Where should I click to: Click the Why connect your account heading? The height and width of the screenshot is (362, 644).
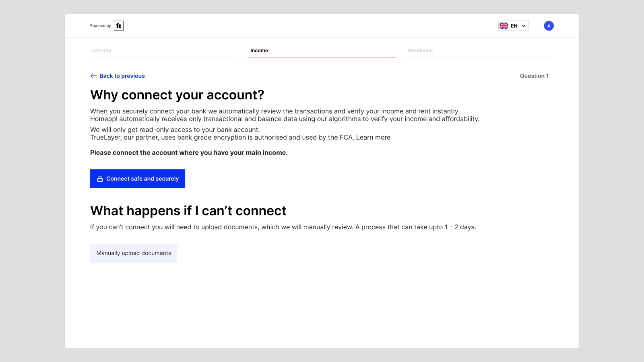[177, 95]
